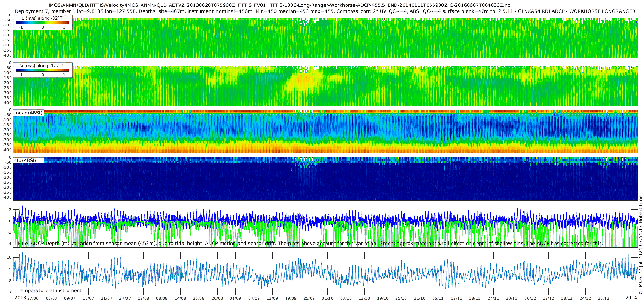Click the 'U (m/s) along -32°T' legend title
Screen dimensions: 644x304
click(42, 18)
